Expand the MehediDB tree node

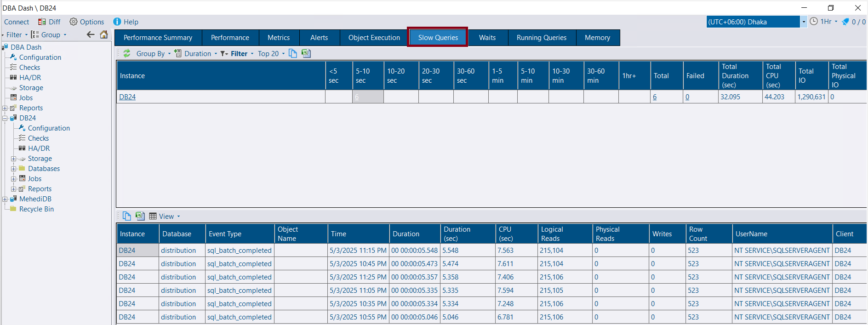[5, 199]
